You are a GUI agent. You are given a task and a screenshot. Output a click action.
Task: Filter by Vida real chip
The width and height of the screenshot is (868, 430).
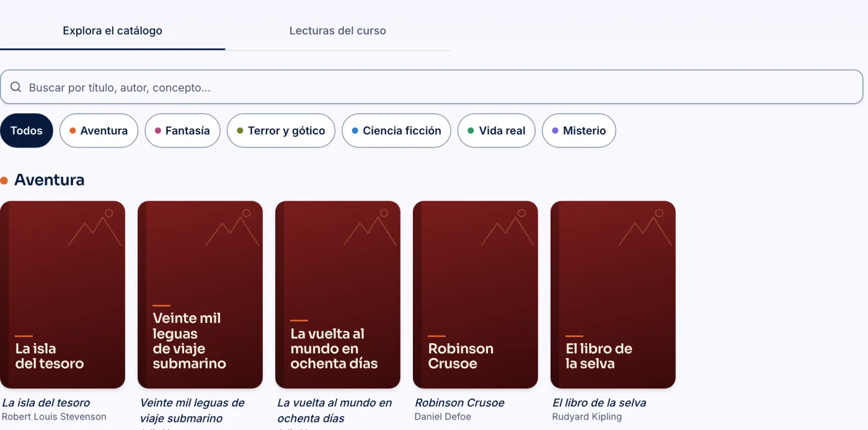[x=496, y=131]
